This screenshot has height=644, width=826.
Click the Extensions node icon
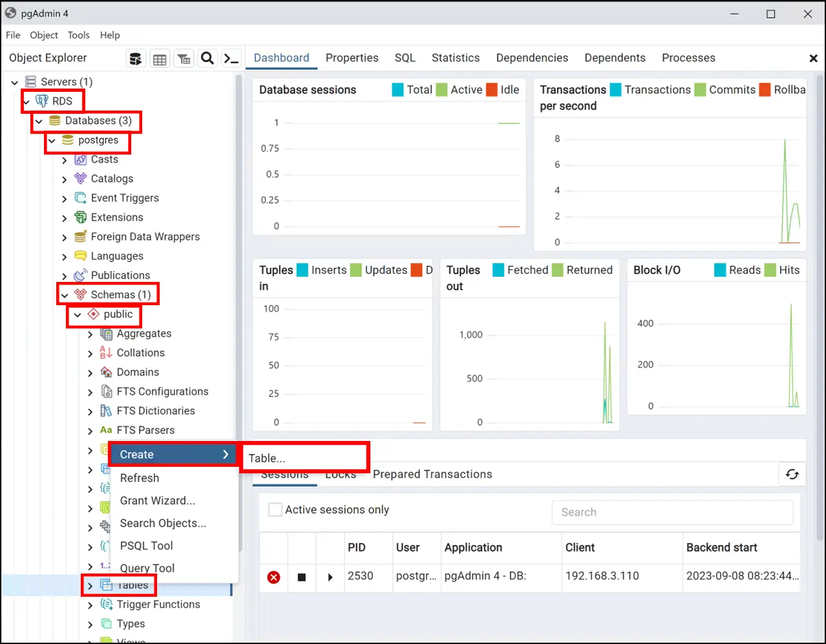point(81,217)
